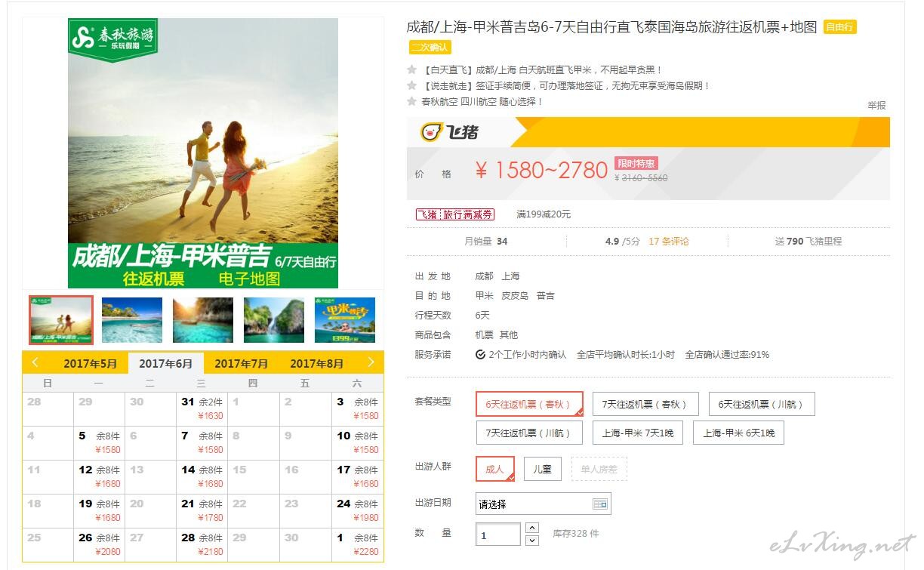Image resolution: width=924 pixels, height=570 pixels.
Task: Select the fifth thumbnail 甲米普吉 poster
Action: [345, 320]
